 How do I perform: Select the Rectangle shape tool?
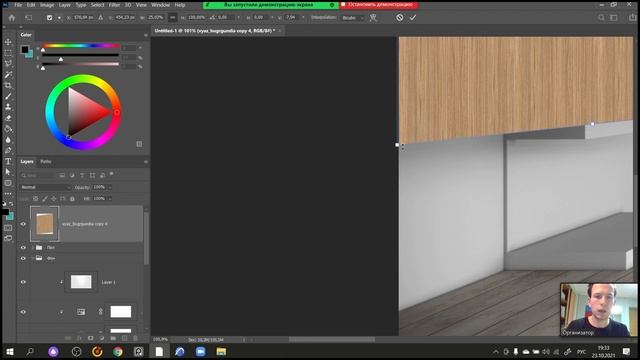8,183
